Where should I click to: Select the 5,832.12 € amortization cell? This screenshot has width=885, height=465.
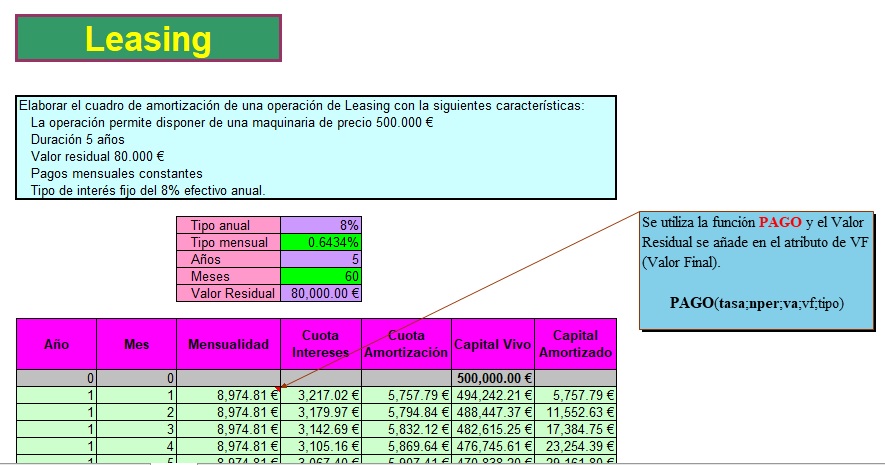click(x=406, y=429)
